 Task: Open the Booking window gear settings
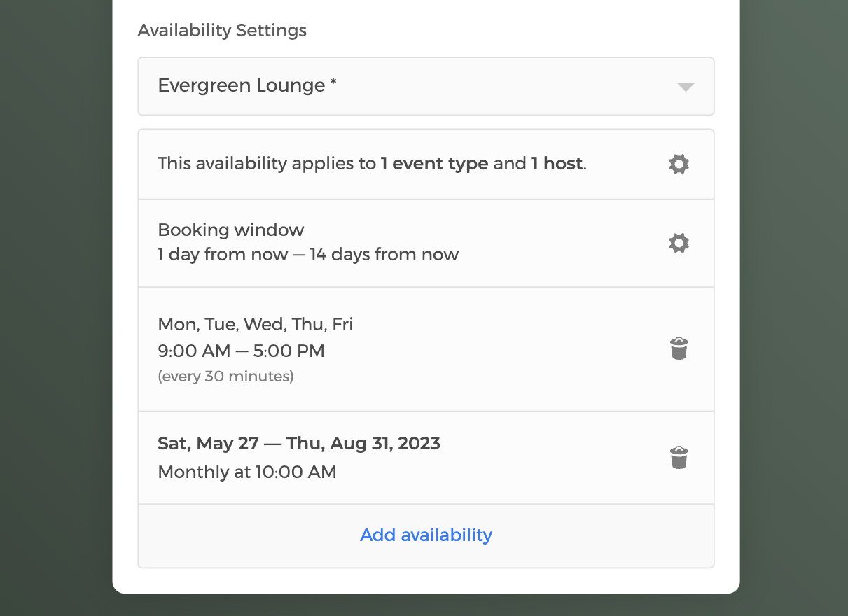click(x=679, y=243)
